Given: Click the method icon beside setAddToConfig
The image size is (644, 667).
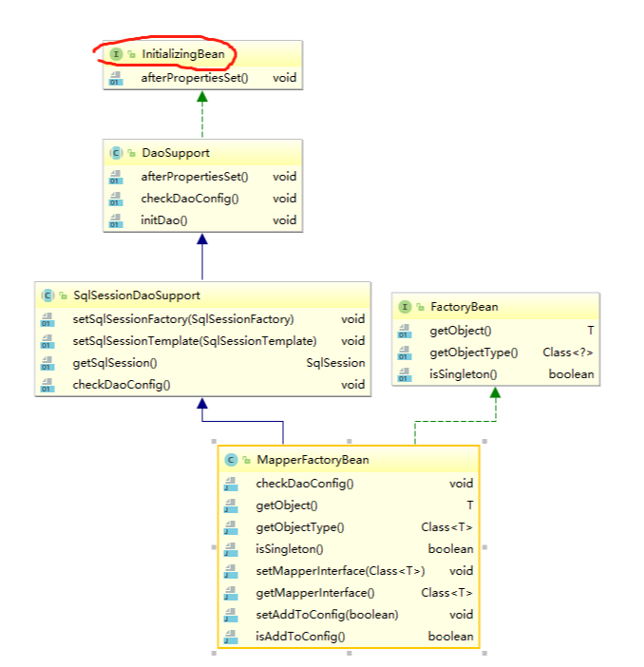Looking at the screenshot, I should (231, 615).
